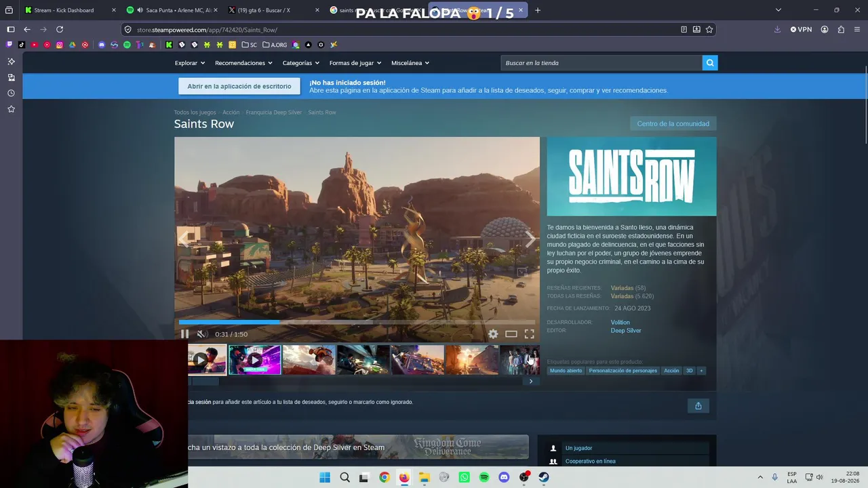Screen dimensions: 868x488
Task: Open the extensions puzzle icon
Action: pos(841,30)
